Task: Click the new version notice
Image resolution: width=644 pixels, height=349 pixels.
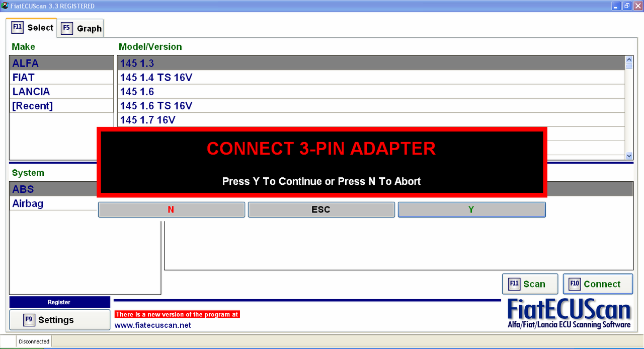Action: pos(177,314)
